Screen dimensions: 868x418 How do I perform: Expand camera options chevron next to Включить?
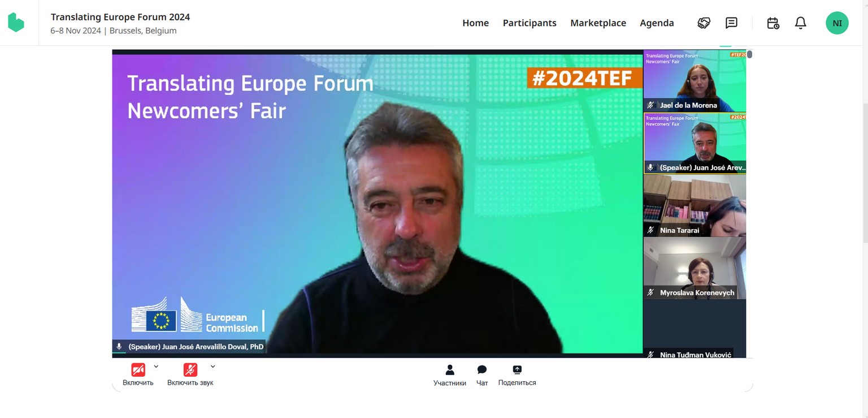[x=157, y=367]
